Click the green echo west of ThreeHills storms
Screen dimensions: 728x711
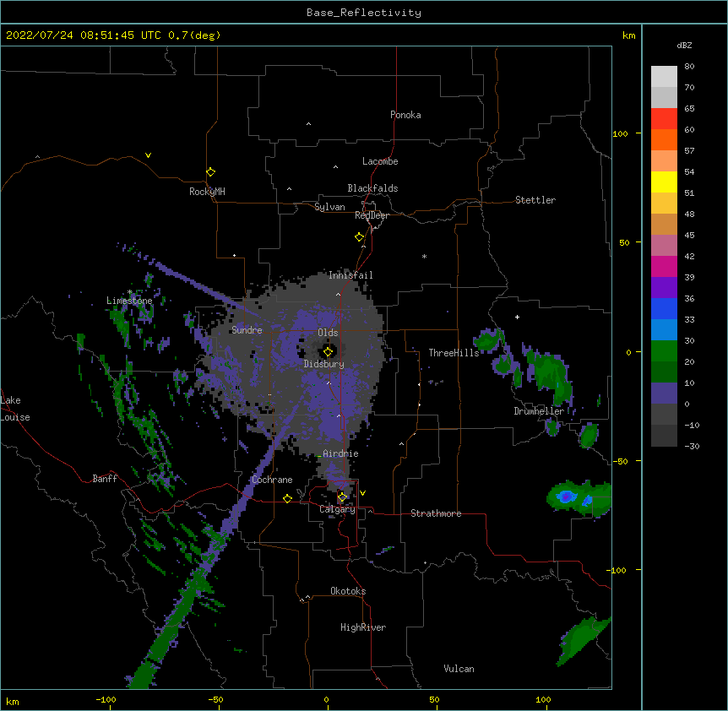coord(488,340)
